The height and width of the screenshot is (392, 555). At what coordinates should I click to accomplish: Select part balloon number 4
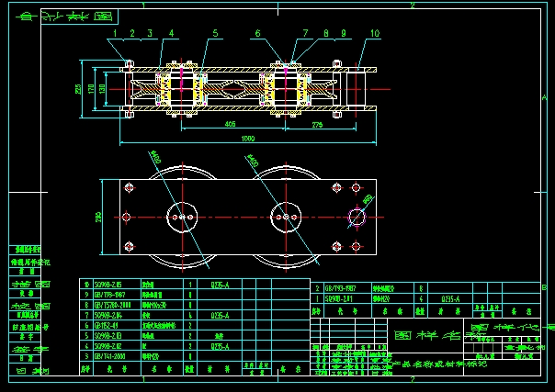tap(171, 34)
